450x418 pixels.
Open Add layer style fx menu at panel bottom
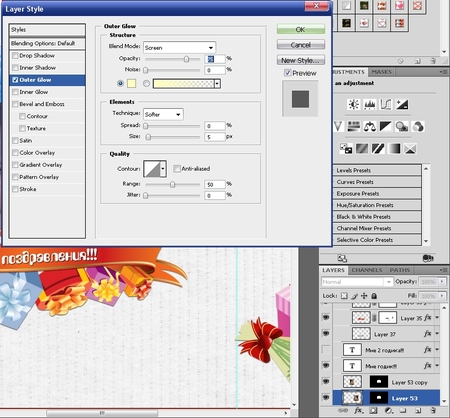358,410
